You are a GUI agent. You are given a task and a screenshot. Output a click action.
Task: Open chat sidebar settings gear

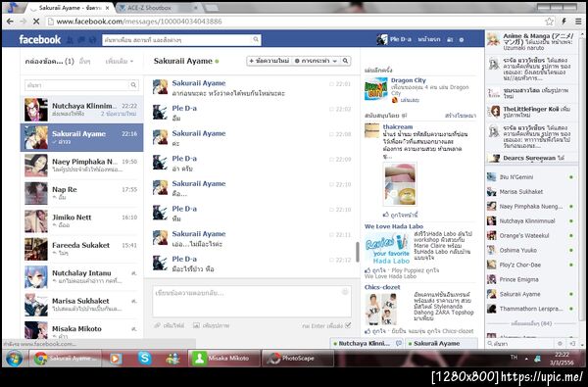click(560, 343)
